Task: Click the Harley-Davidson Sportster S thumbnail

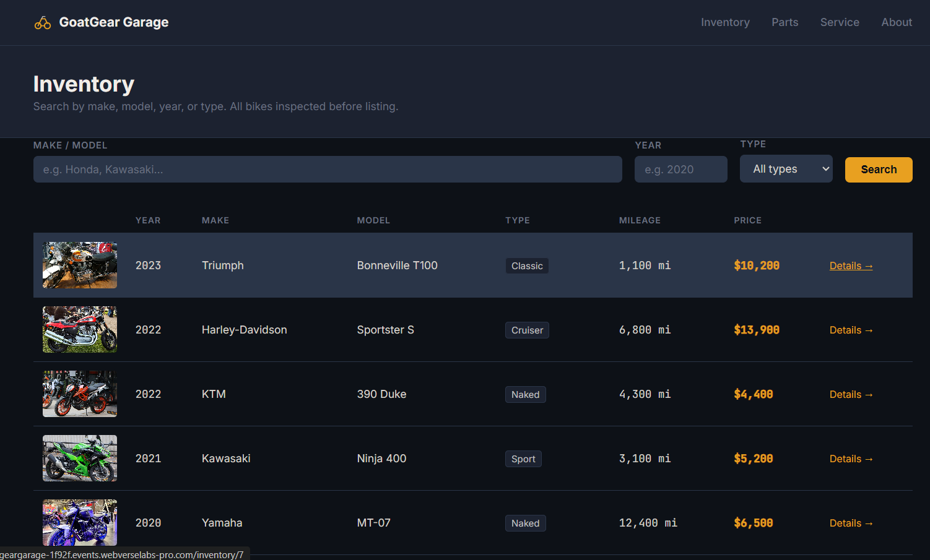Action: [x=80, y=329]
